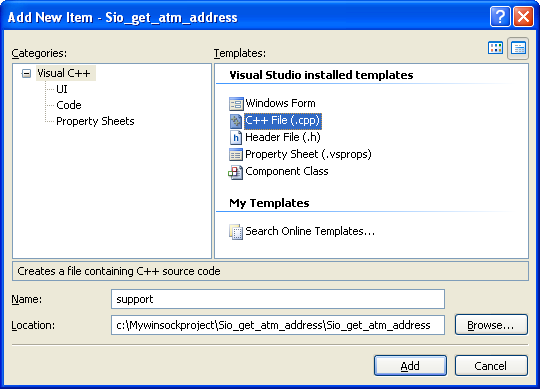Click into the Location input field
Image resolution: width=540 pixels, height=389 pixels.
[278, 325]
